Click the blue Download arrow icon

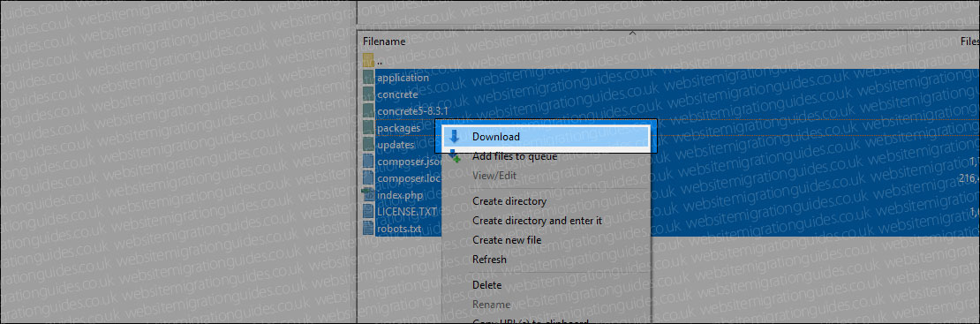point(455,136)
